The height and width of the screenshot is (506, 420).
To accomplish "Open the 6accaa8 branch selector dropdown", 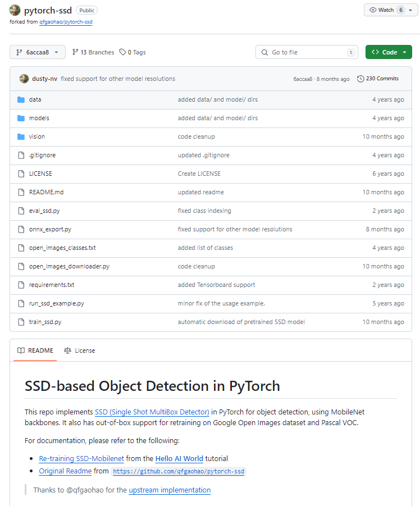I will click(x=37, y=52).
